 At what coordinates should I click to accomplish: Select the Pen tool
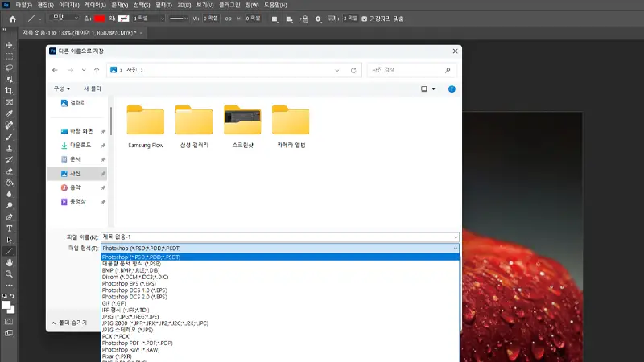[x=9, y=217]
